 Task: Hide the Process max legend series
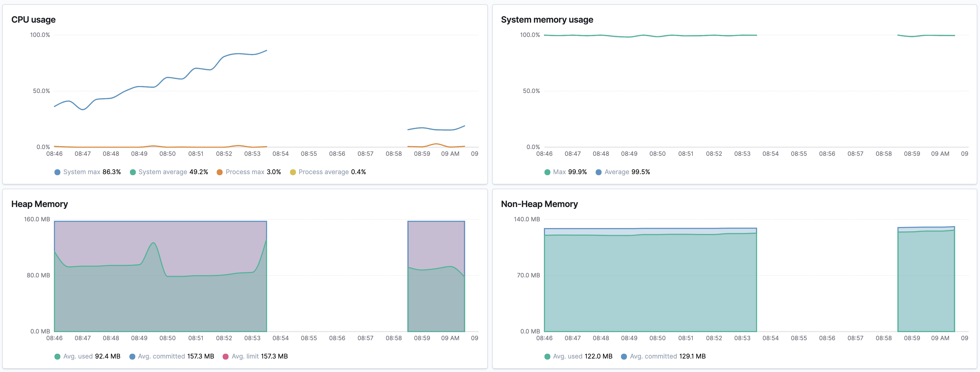click(249, 172)
